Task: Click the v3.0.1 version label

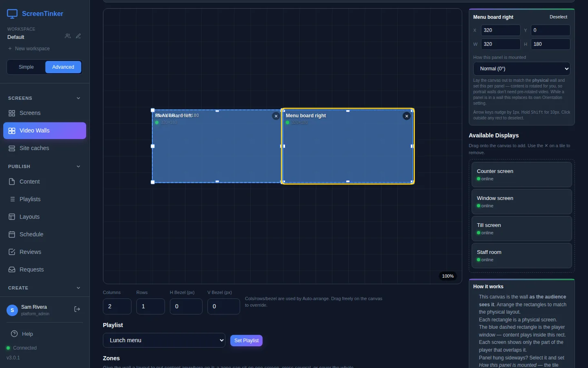Action: [13, 358]
